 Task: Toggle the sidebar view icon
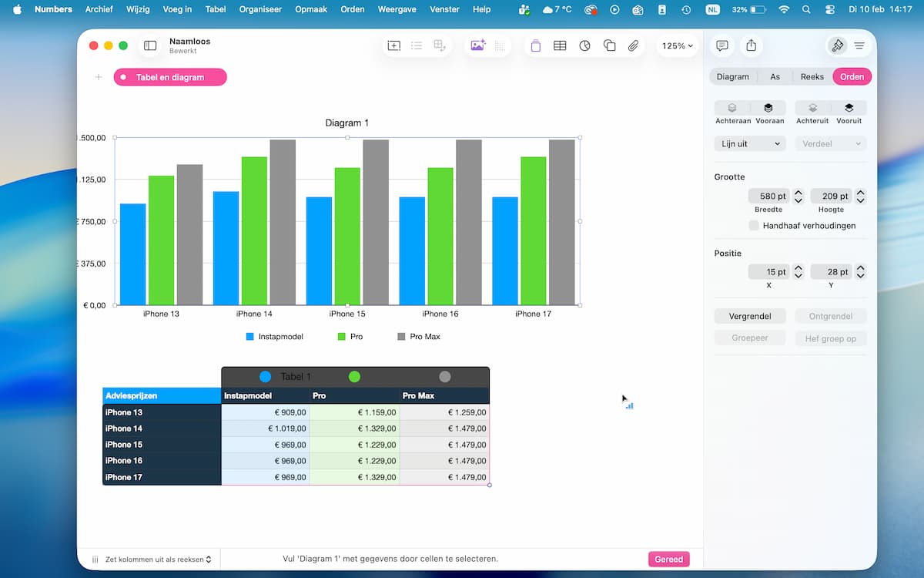[x=150, y=46]
